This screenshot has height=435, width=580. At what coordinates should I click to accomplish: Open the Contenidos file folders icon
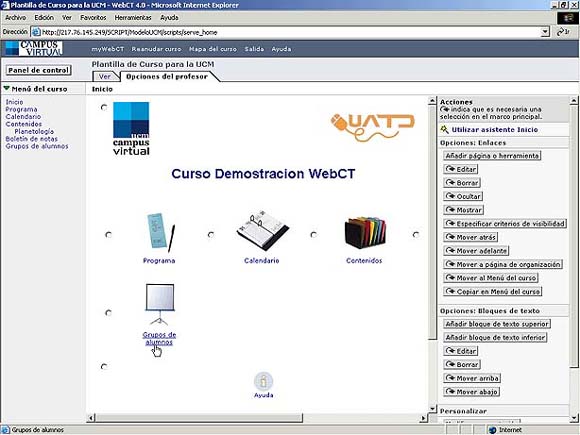pyautogui.click(x=365, y=233)
